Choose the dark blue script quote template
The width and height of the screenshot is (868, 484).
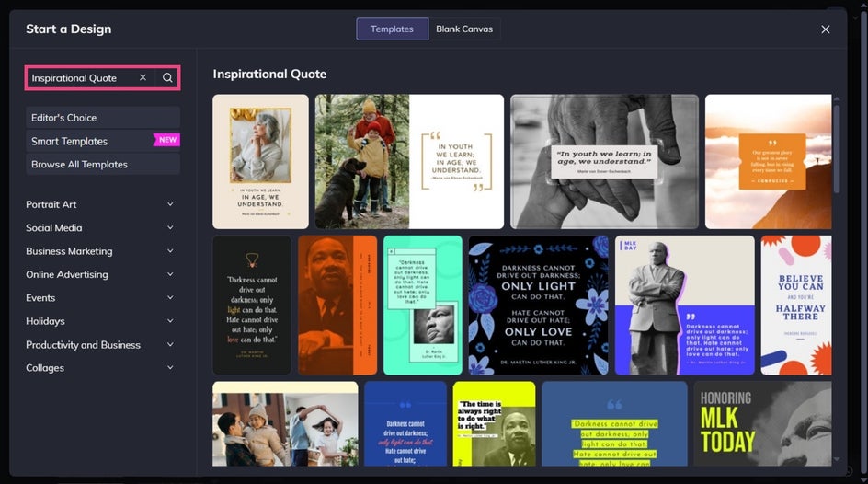click(405, 423)
